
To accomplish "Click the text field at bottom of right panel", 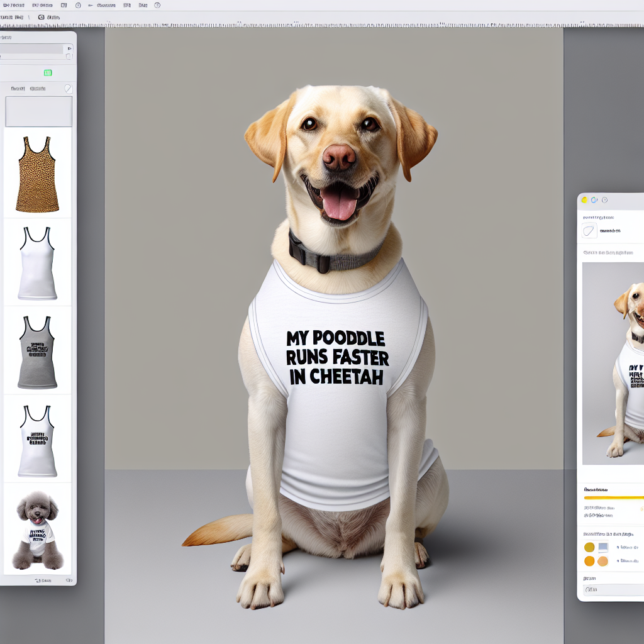I will 614,590.
